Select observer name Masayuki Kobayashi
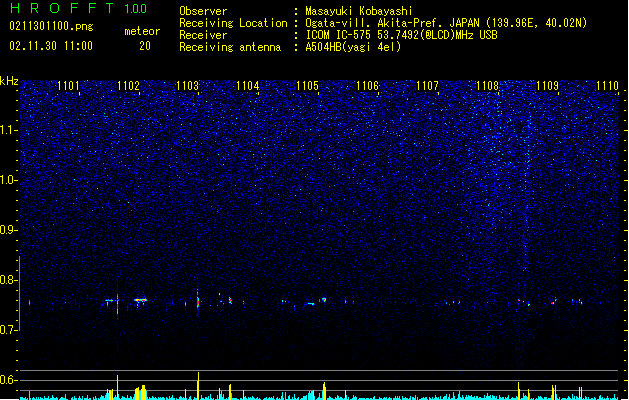This screenshot has width=629, height=400. 359,11
